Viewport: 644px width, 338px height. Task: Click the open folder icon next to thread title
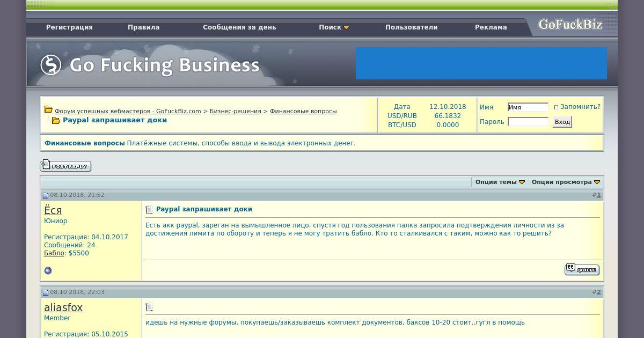56,120
